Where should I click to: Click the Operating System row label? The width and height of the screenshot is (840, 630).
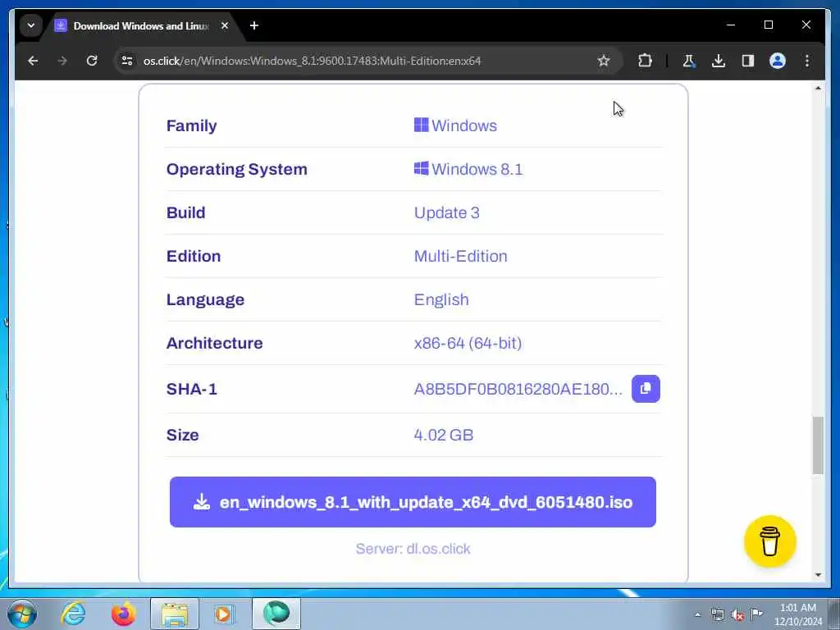click(x=237, y=169)
